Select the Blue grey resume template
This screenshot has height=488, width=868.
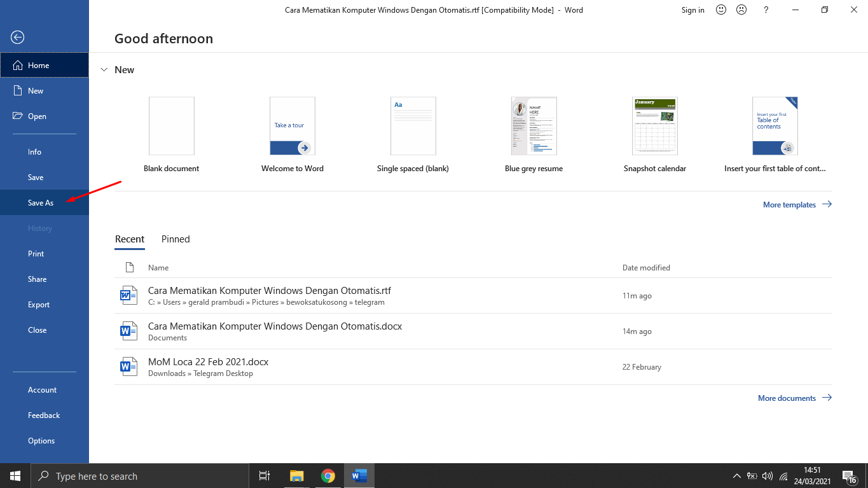pyautogui.click(x=534, y=134)
